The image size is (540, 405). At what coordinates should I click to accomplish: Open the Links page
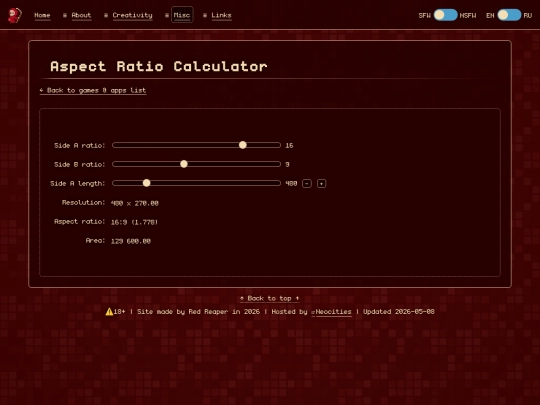[x=221, y=15]
